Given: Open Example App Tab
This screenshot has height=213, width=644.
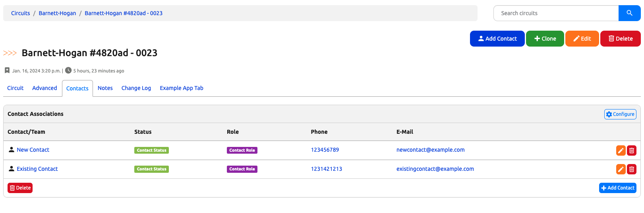Looking at the screenshot, I should [182, 88].
